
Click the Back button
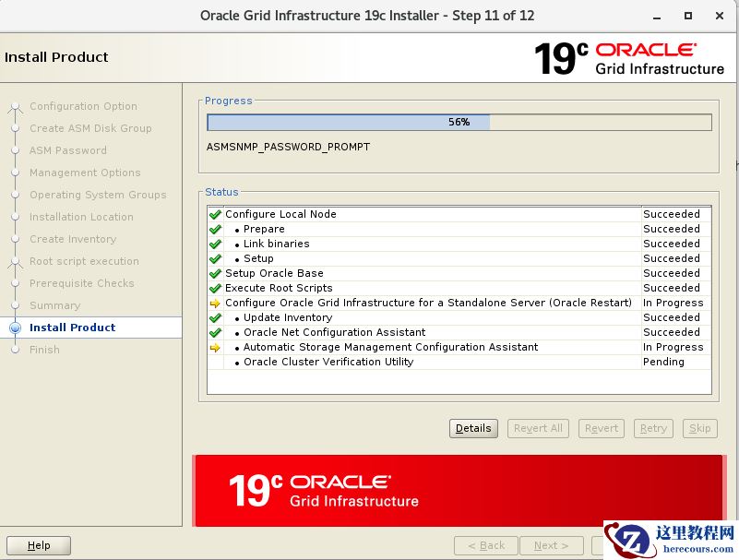point(486,545)
